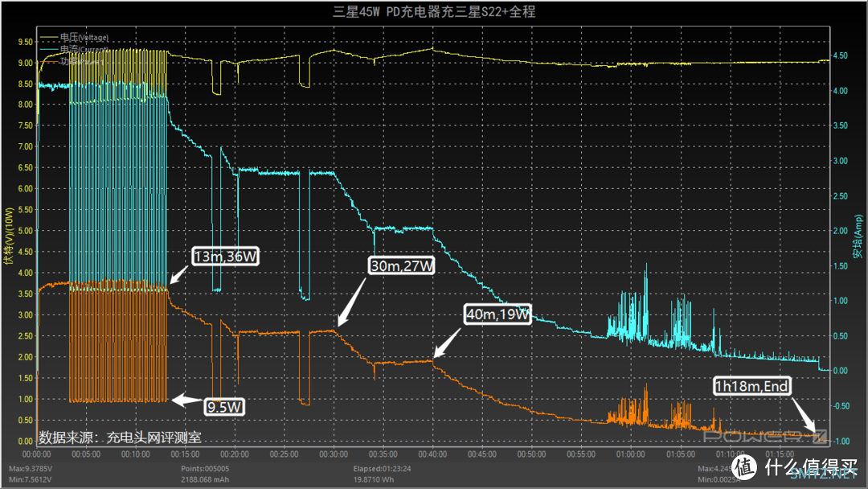This screenshot has height=489, width=868.
Task: Click the 00:40:00 time axis label
Action: 433,454
